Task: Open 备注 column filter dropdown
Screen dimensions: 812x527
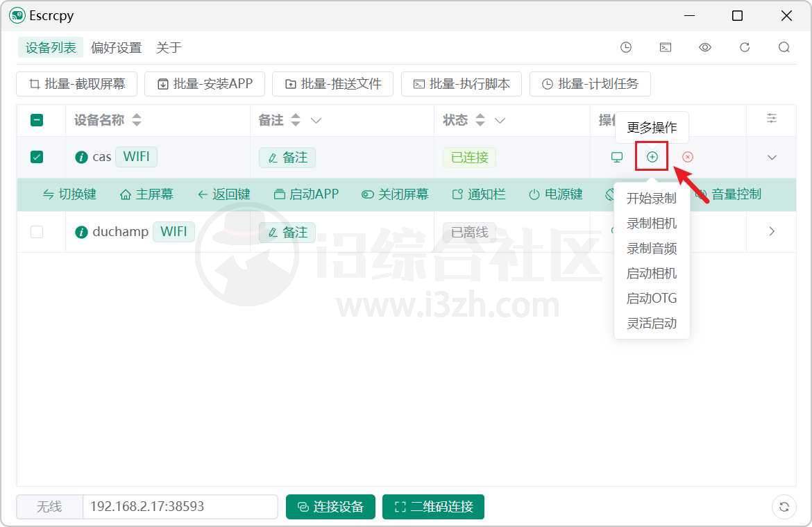Action: click(316, 120)
